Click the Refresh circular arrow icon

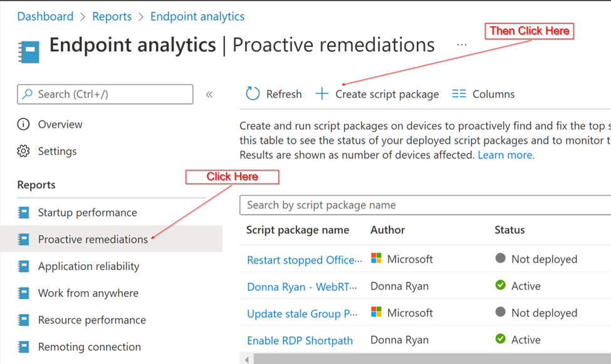(x=253, y=93)
